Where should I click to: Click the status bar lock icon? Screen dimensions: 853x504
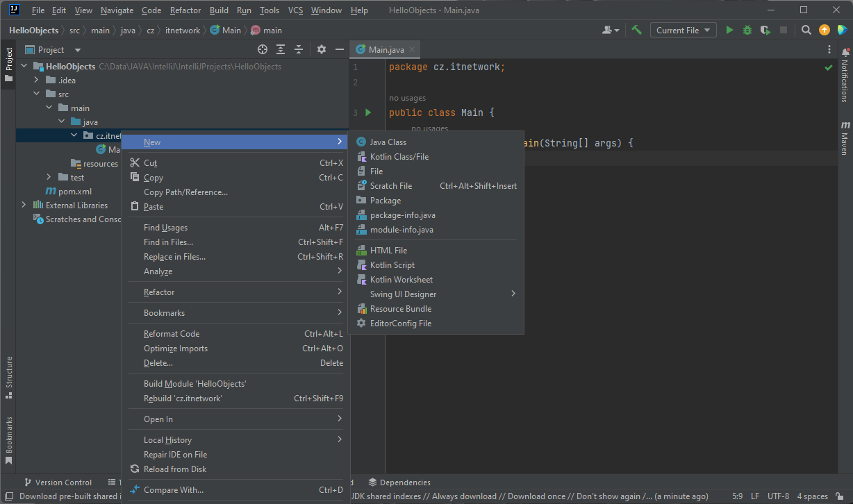tap(840, 496)
